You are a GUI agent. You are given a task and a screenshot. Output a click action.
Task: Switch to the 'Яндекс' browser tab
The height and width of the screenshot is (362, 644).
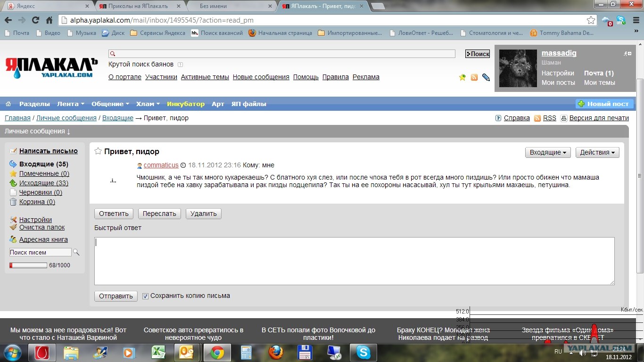[x=48, y=6]
